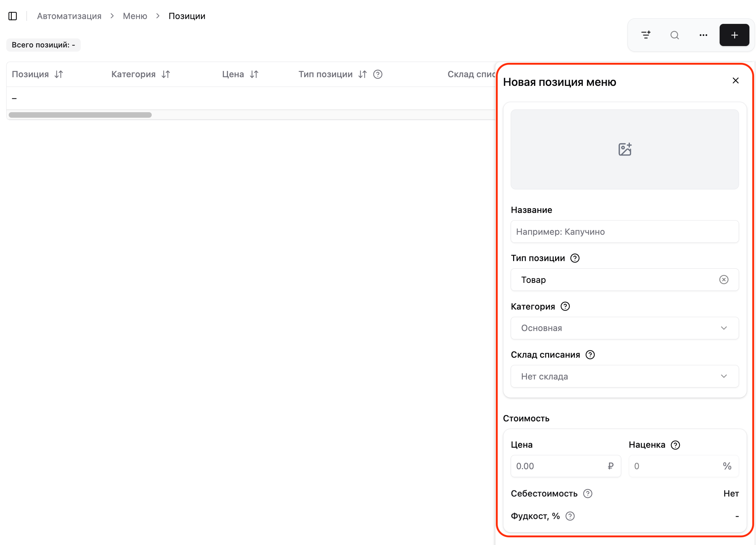Click the Категория column header

tap(133, 74)
